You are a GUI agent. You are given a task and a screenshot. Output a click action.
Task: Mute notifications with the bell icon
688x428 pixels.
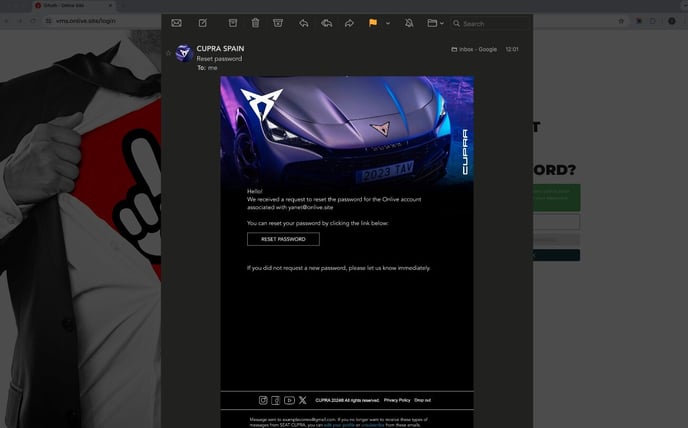pos(409,23)
